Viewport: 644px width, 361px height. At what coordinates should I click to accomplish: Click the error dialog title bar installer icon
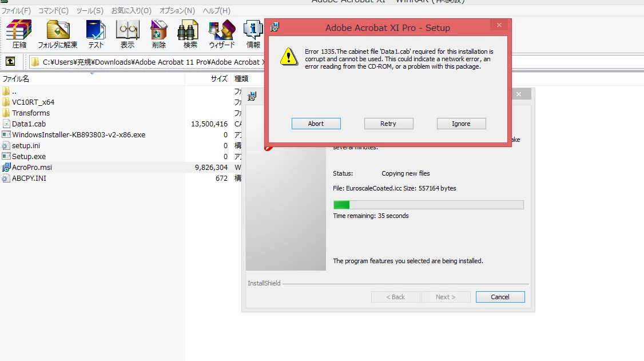pyautogui.click(x=275, y=27)
